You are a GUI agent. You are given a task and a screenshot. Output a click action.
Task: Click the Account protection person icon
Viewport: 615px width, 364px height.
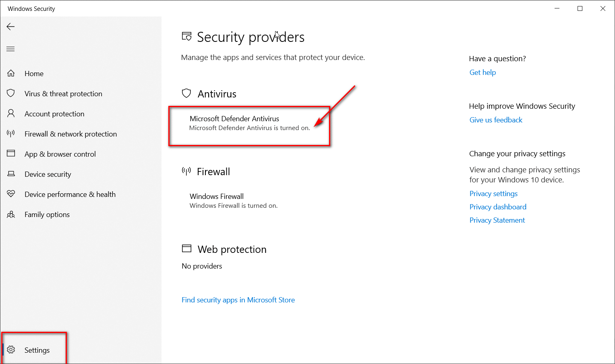[x=11, y=114]
